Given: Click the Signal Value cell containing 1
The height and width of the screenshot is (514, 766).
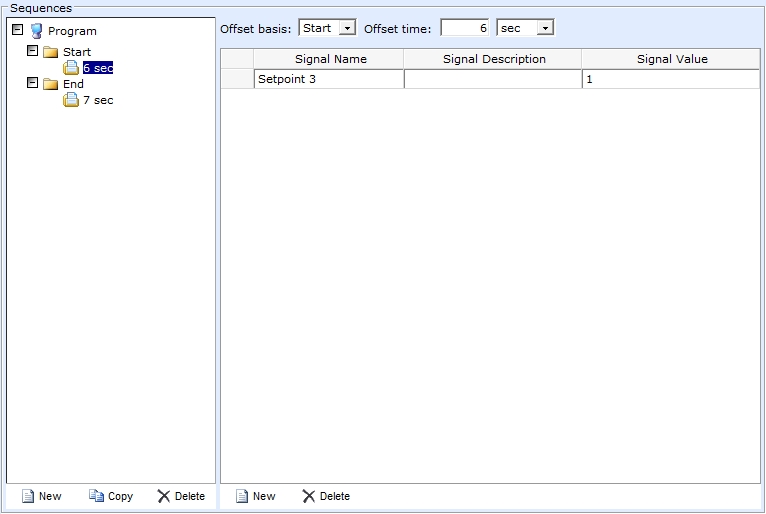Looking at the screenshot, I should click(670, 79).
